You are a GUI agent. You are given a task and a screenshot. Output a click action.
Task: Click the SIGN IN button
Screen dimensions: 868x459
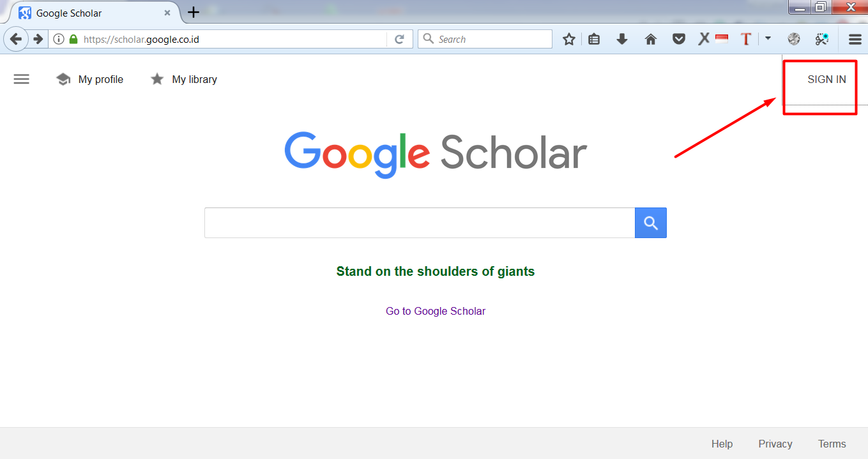826,79
